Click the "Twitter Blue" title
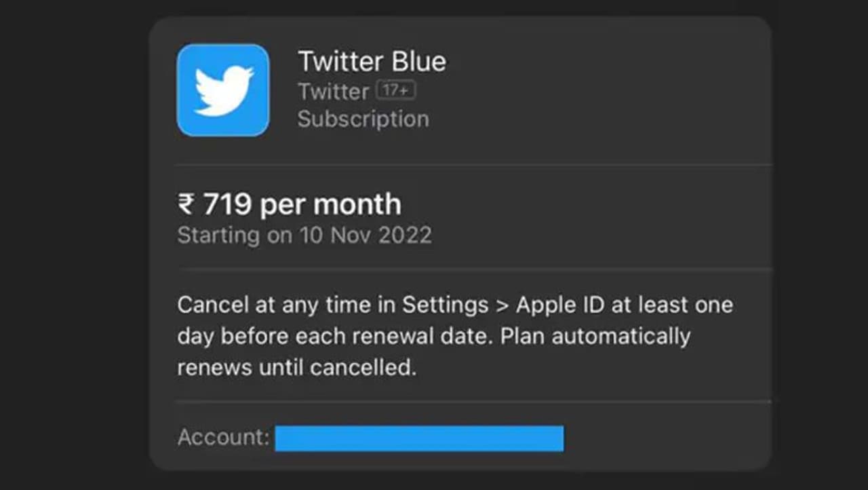Viewport: 868px width, 490px height. coord(372,62)
